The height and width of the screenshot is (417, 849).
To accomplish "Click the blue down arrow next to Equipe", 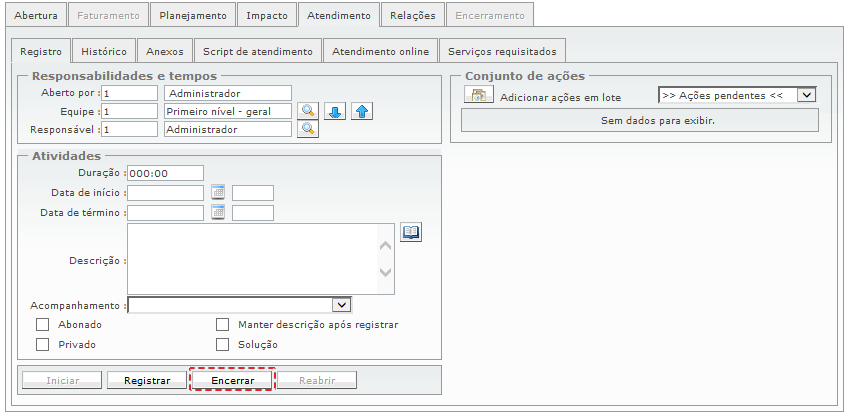I will click(x=335, y=112).
